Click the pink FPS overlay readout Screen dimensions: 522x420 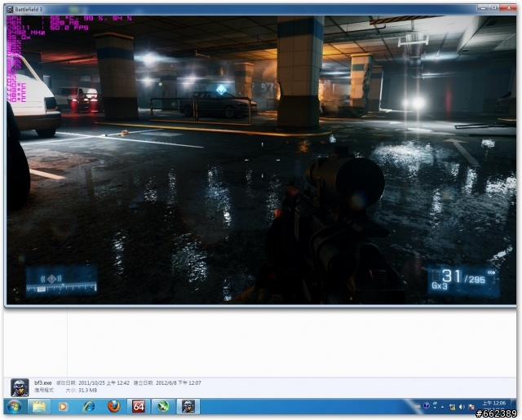pos(69,27)
